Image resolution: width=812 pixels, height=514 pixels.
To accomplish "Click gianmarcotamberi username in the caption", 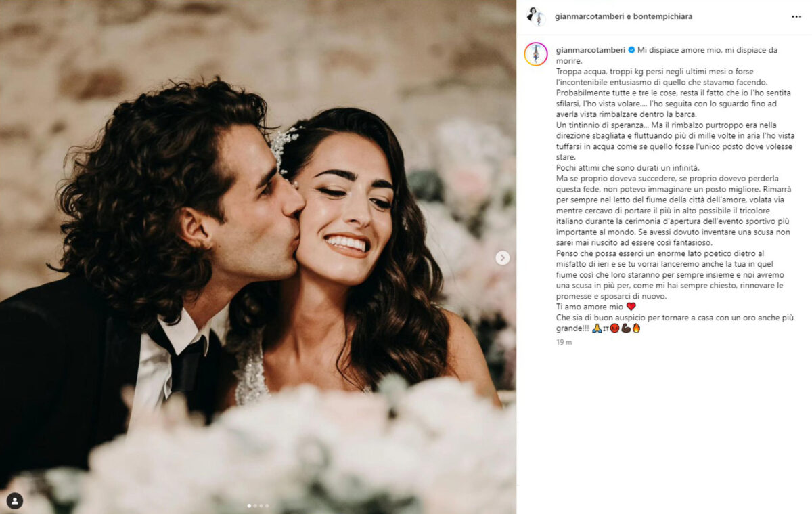I will point(590,50).
